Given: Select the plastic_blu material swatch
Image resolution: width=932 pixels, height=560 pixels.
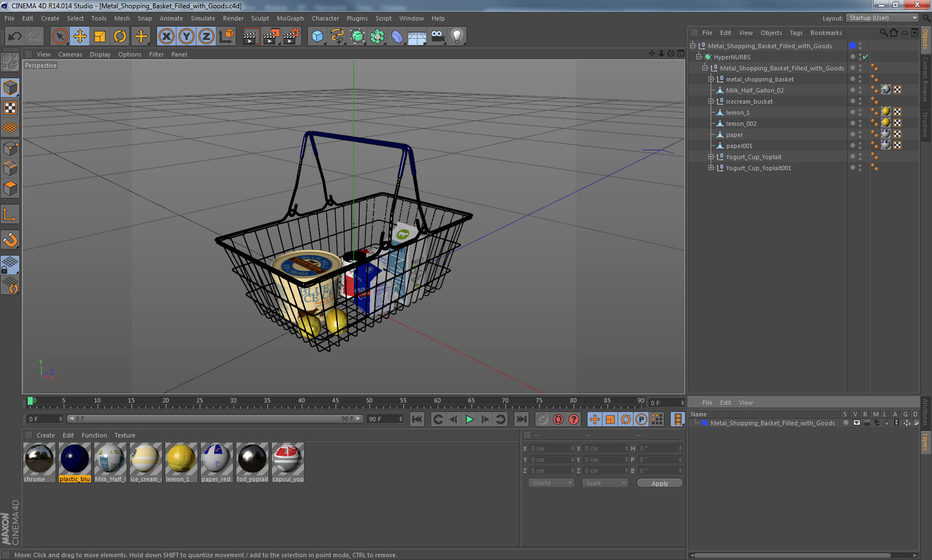Looking at the screenshot, I should [74, 462].
